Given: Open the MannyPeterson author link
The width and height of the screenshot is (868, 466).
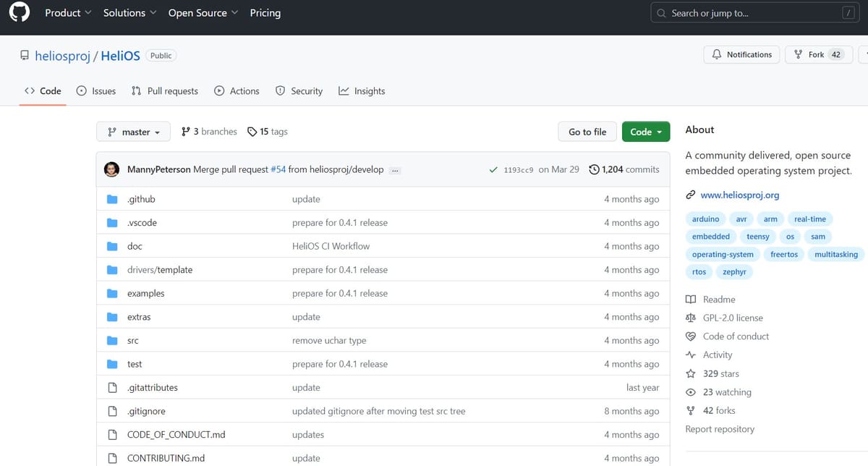Looking at the screenshot, I should point(159,169).
